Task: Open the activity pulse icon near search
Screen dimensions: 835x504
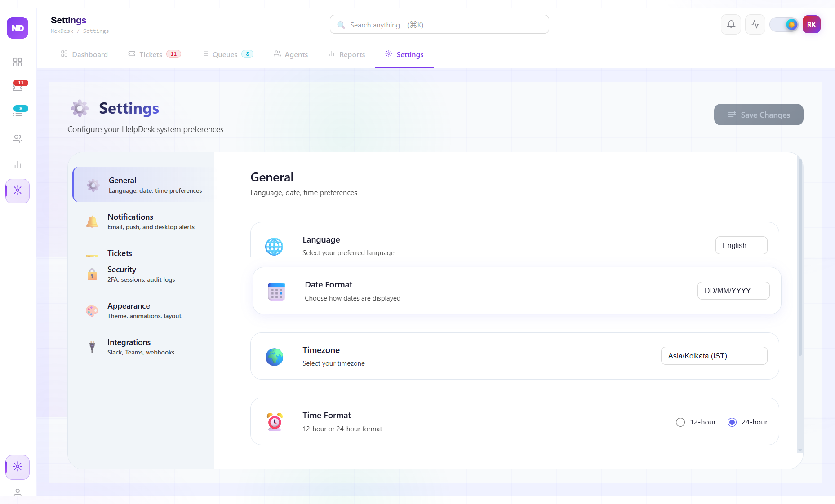Action: click(755, 24)
